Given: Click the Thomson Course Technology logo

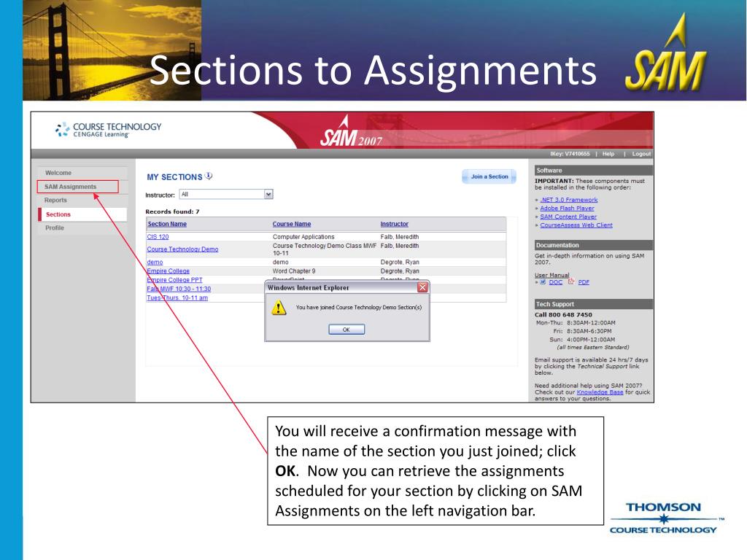Looking at the screenshot, I should pyautogui.click(x=665, y=518).
